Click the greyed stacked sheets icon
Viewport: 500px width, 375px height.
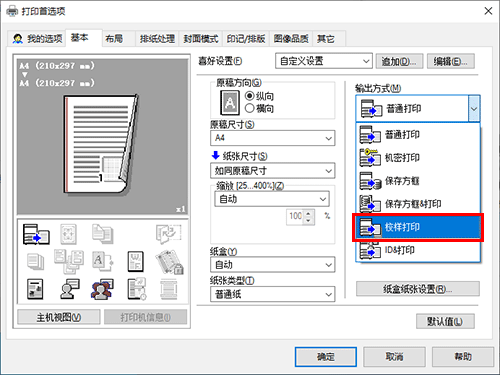[36, 261]
